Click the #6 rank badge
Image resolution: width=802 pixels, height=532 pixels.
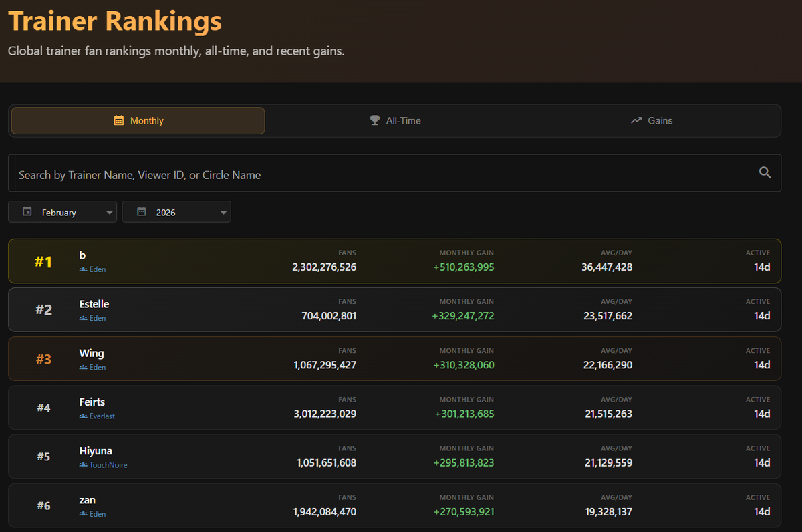[x=43, y=505]
